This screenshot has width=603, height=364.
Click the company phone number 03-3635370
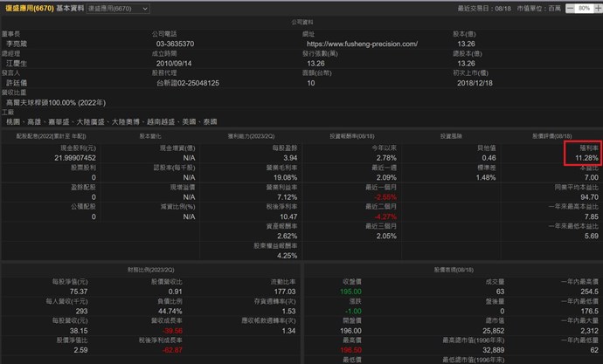point(175,44)
